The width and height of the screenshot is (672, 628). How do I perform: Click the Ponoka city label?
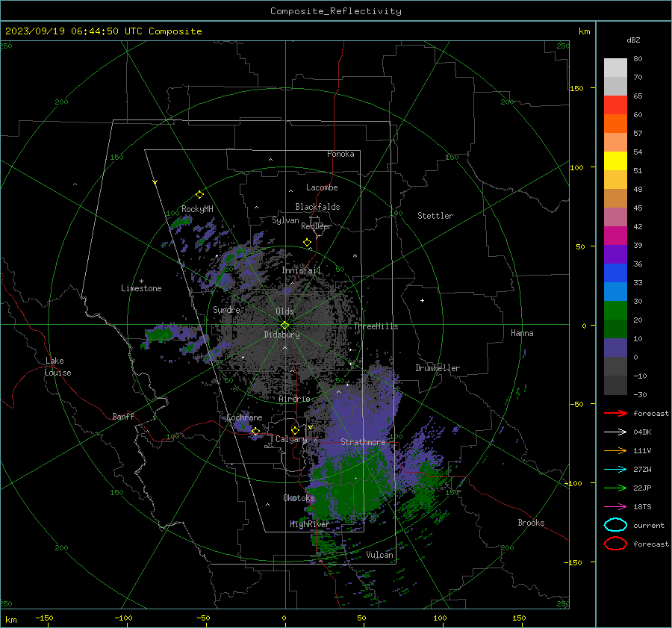tap(340, 154)
